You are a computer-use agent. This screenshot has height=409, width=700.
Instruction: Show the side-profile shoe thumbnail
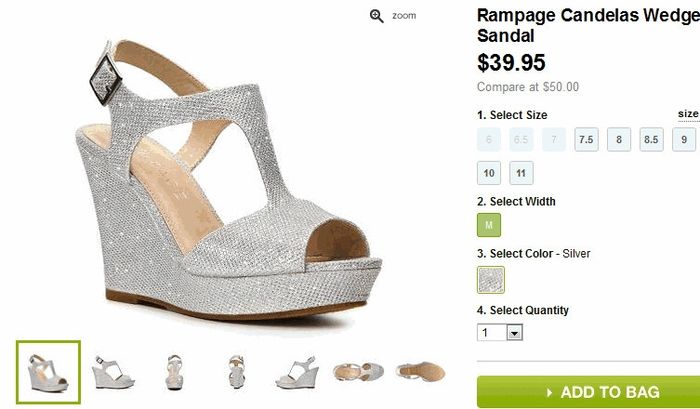[112, 371]
